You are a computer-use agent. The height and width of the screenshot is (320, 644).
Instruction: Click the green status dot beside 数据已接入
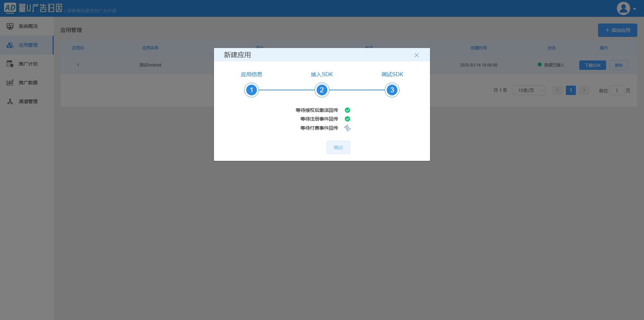(539, 64)
